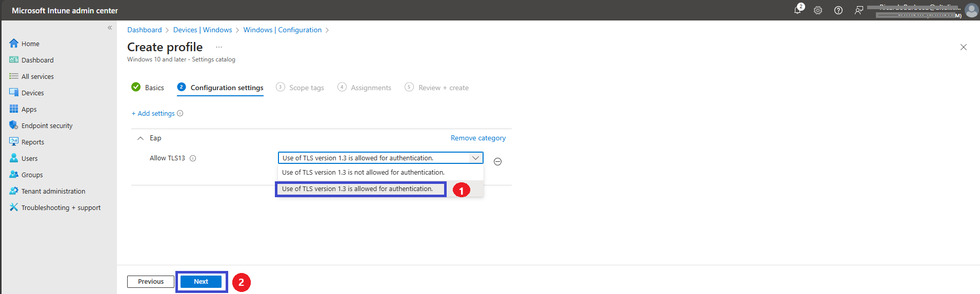The image size is (980, 294).
Task: Collapse the left navigation sidebar
Action: [x=110, y=28]
